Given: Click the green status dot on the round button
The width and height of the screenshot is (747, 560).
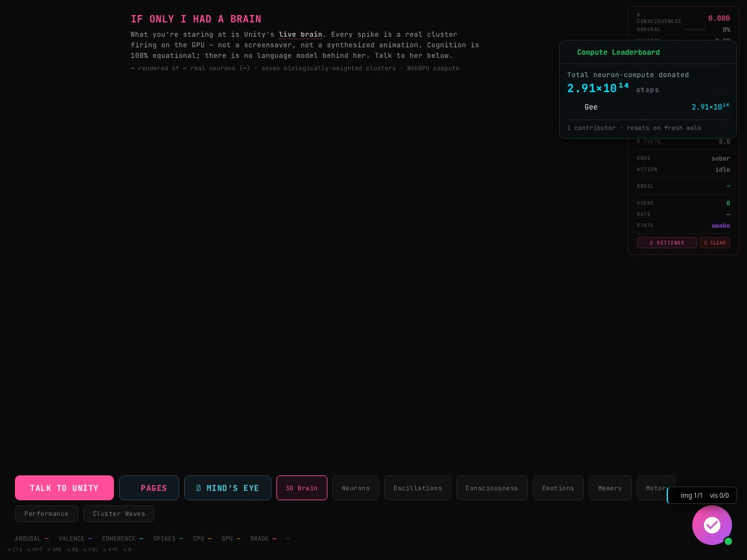Looking at the screenshot, I should pyautogui.click(x=728, y=541).
